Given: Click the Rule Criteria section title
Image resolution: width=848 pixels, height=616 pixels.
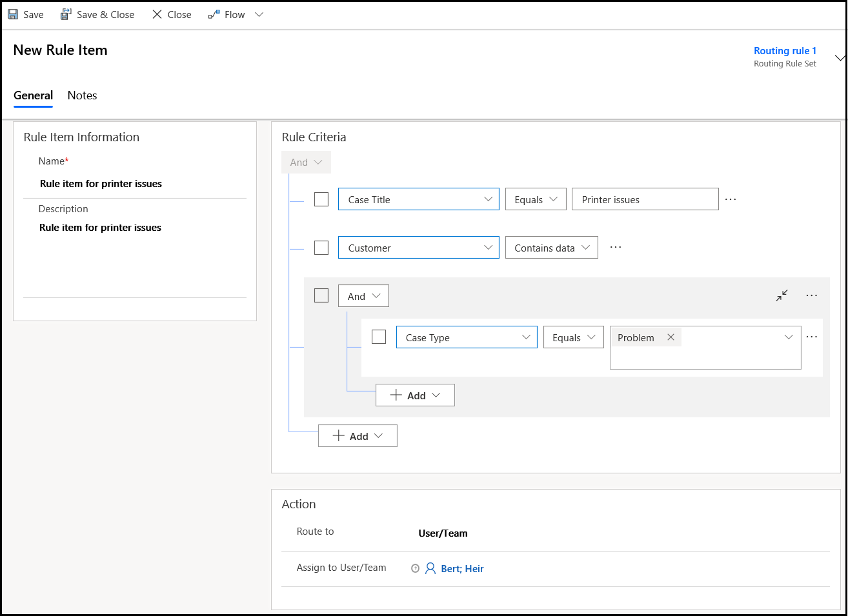Looking at the screenshot, I should click(x=314, y=137).
